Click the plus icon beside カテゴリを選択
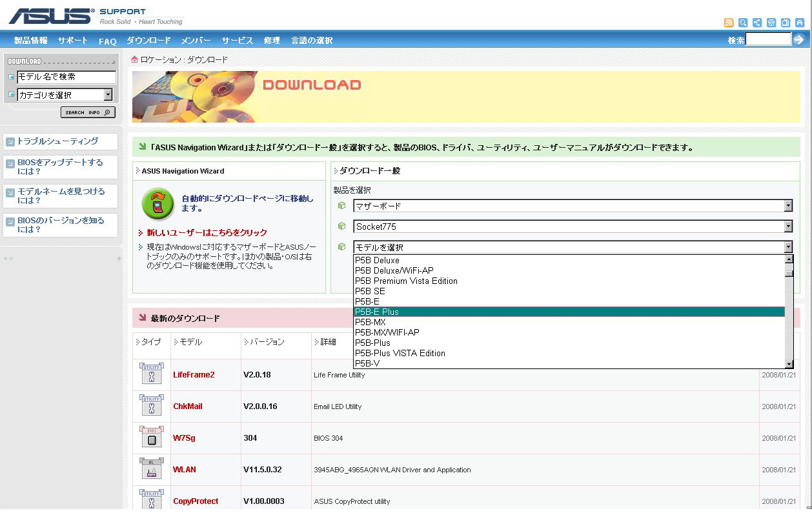 11,95
